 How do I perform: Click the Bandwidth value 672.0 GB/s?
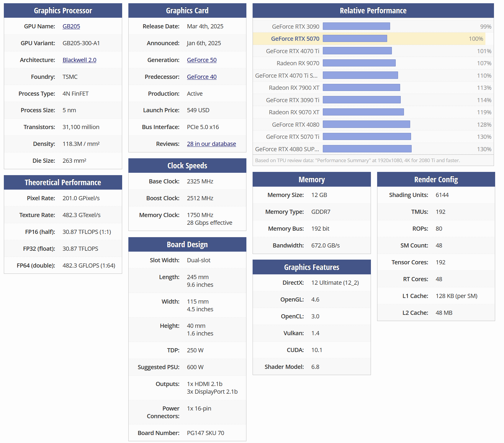(x=325, y=245)
